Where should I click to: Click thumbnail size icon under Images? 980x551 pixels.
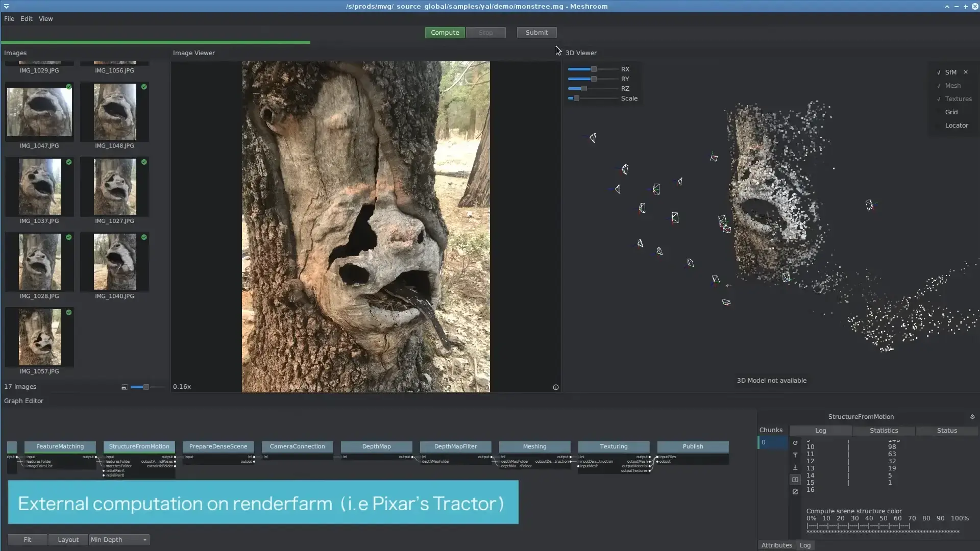coord(125,387)
